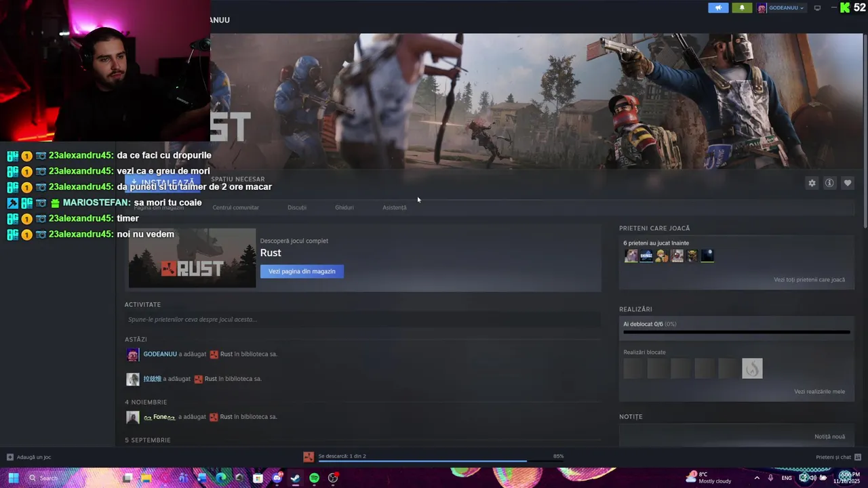Toggle Big Picture mode monitor icon
Screen dimensions: 868x488
pos(817,8)
